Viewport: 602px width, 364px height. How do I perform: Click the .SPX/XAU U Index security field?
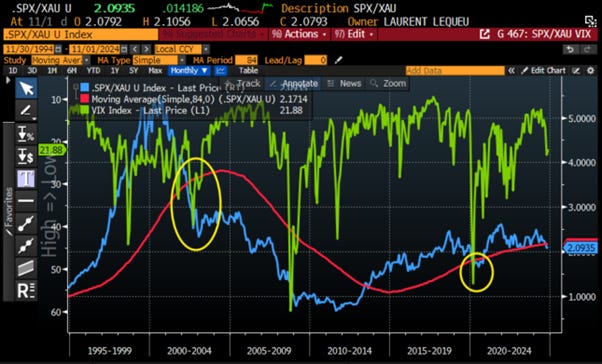point(80,35)
